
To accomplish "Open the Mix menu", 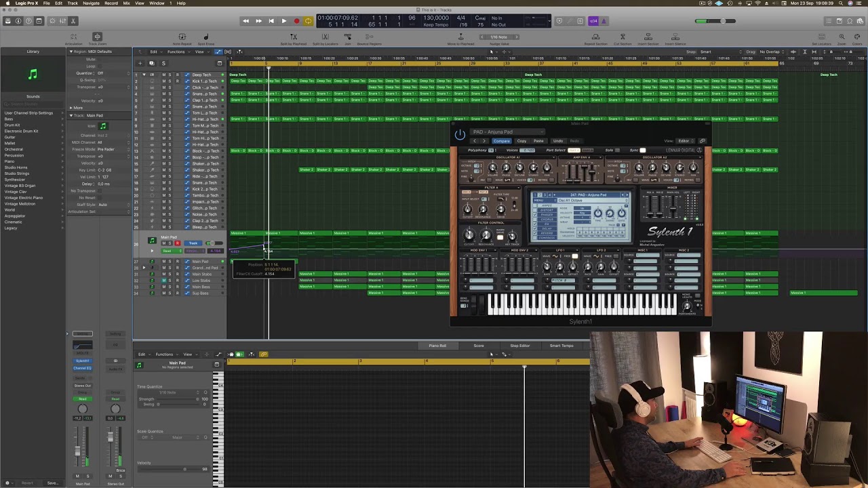I will point(126,3).
